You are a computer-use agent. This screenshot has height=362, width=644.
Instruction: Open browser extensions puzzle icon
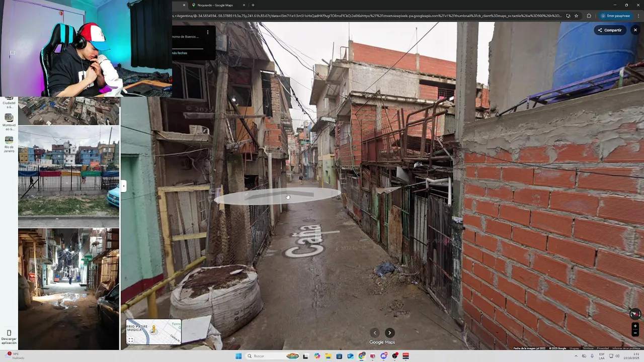589,16
